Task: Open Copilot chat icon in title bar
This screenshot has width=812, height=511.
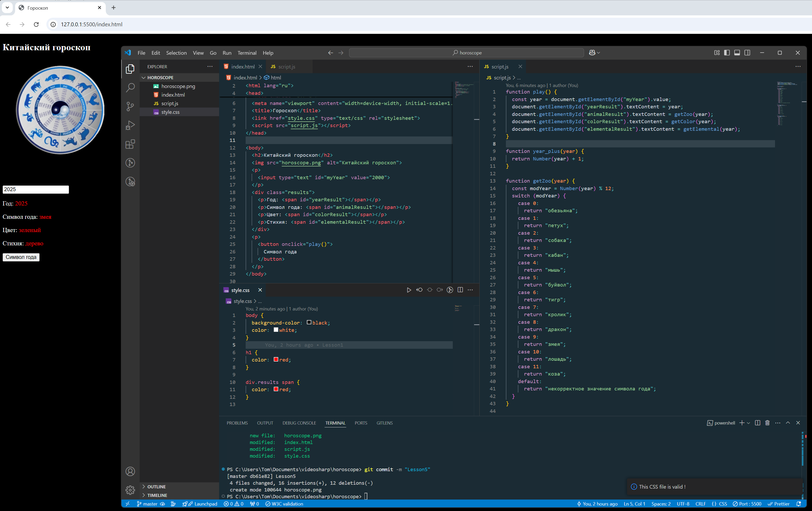Action: click(592, 53)
